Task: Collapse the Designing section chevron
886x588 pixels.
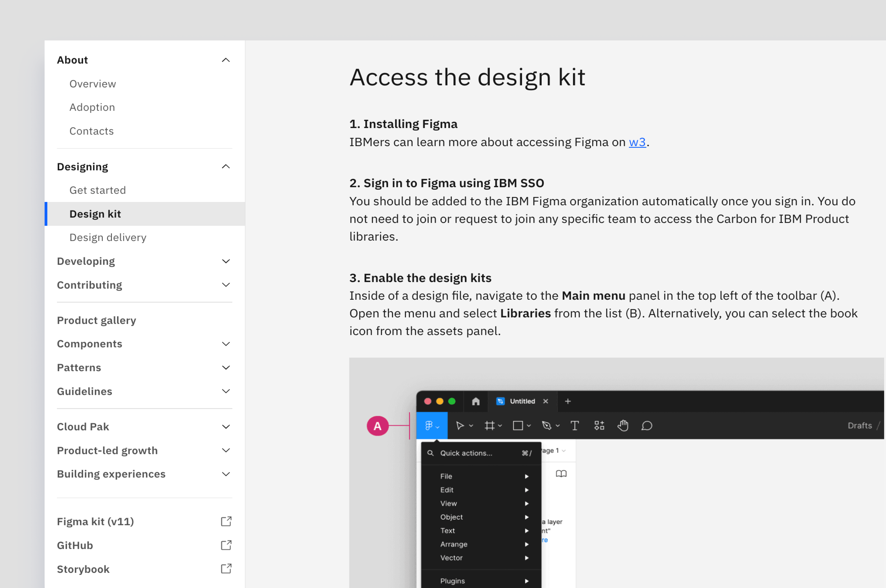Action: [226, 166]
